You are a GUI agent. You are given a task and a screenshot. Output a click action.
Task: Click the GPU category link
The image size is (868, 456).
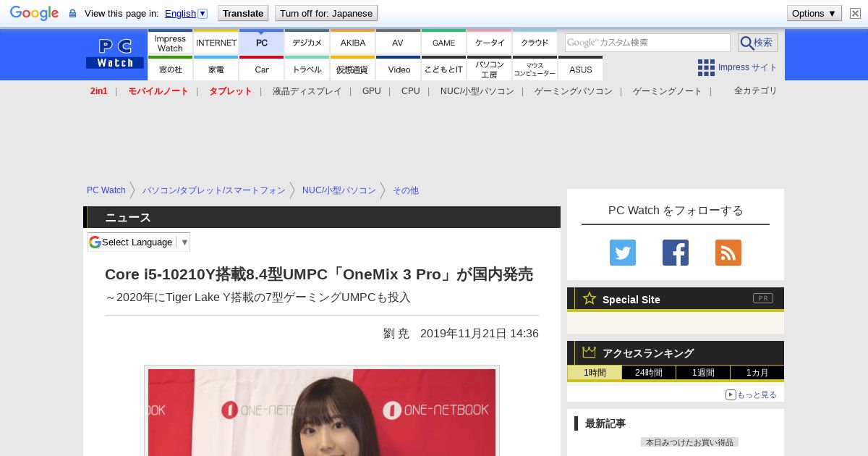[x=372, y=91]
